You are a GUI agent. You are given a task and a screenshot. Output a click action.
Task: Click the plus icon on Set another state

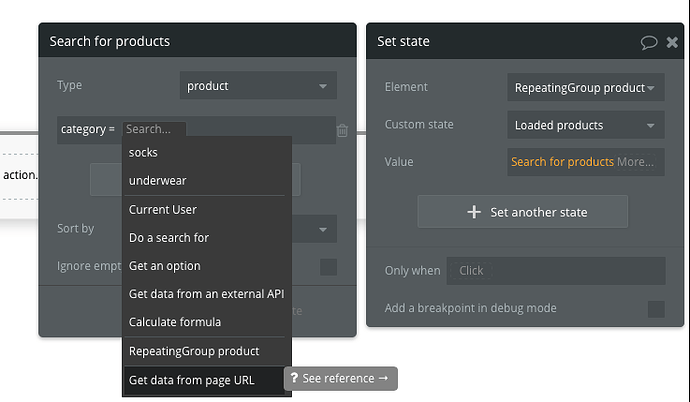474,212
